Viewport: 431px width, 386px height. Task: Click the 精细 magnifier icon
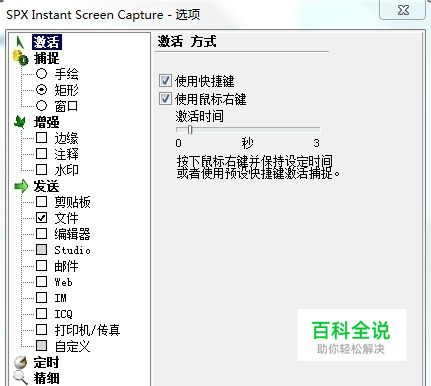(20, 378)
